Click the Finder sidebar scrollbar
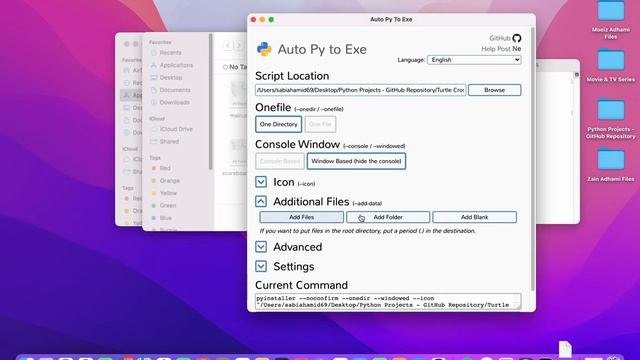 pyautogui.click(x=211, y=102)
